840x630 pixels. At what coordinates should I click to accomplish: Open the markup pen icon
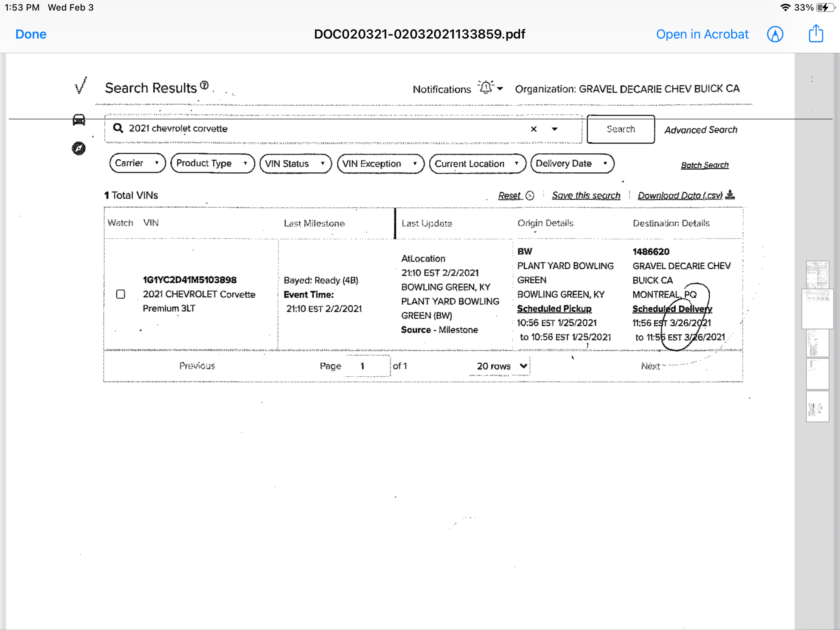[x=775, y=34]
